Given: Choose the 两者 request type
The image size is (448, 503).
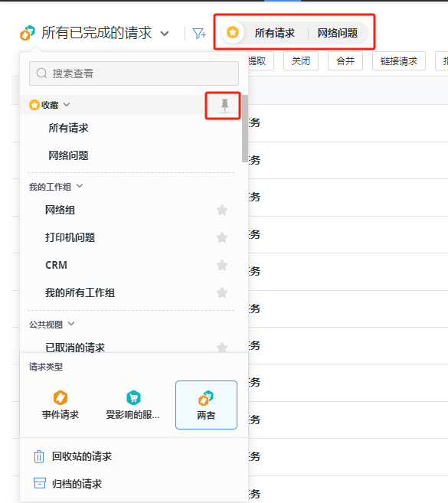Looking at the screenshot, I should [206, 405].
